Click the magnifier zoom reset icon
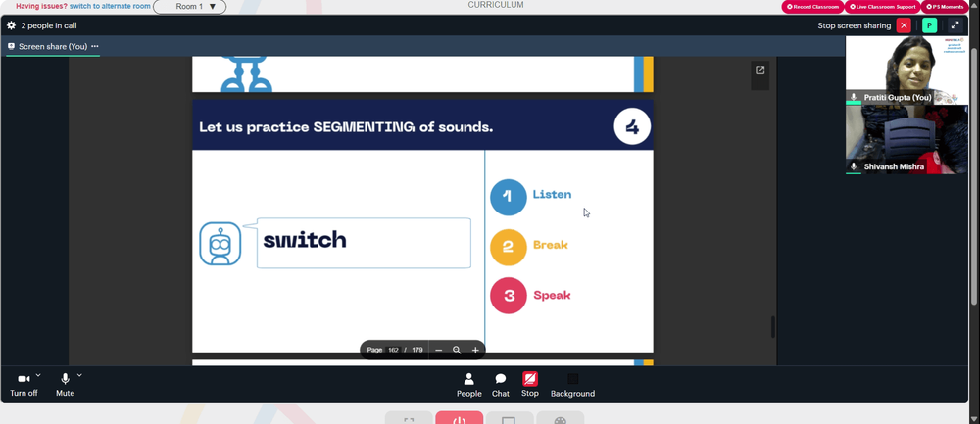 (x=457, y=350)
